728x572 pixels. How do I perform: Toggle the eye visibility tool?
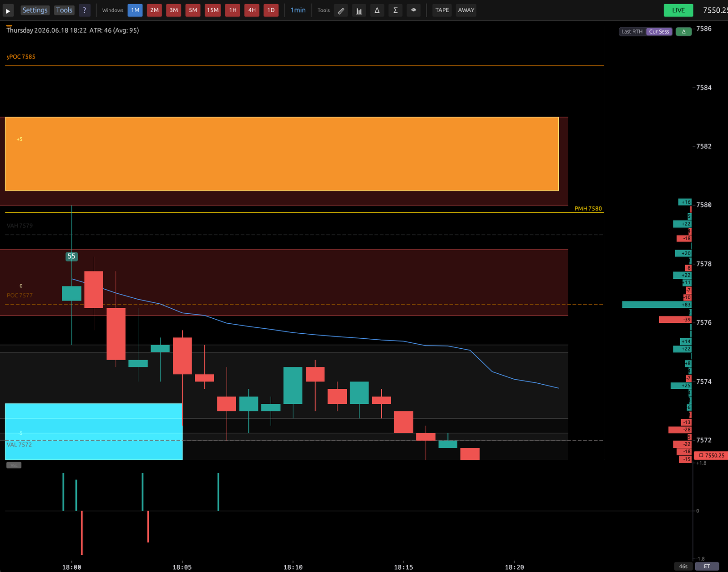click(414, 10)
